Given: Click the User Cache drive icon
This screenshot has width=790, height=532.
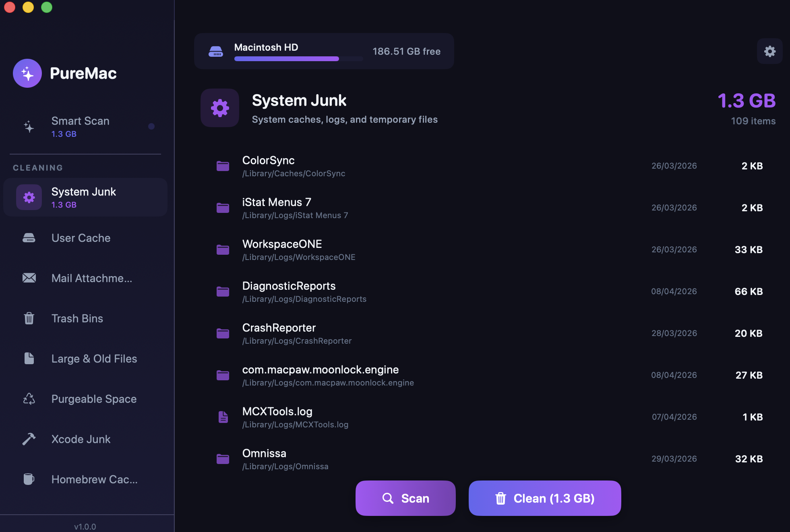Looking at the screenshot, I should (29, 238).
